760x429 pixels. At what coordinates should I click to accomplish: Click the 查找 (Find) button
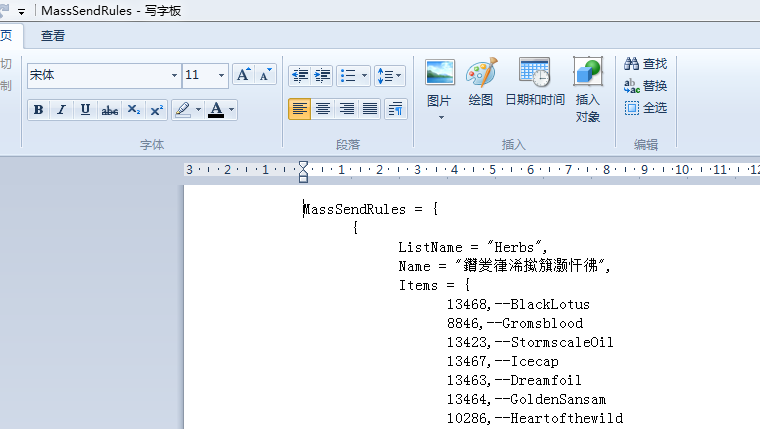tap(645, 64)
